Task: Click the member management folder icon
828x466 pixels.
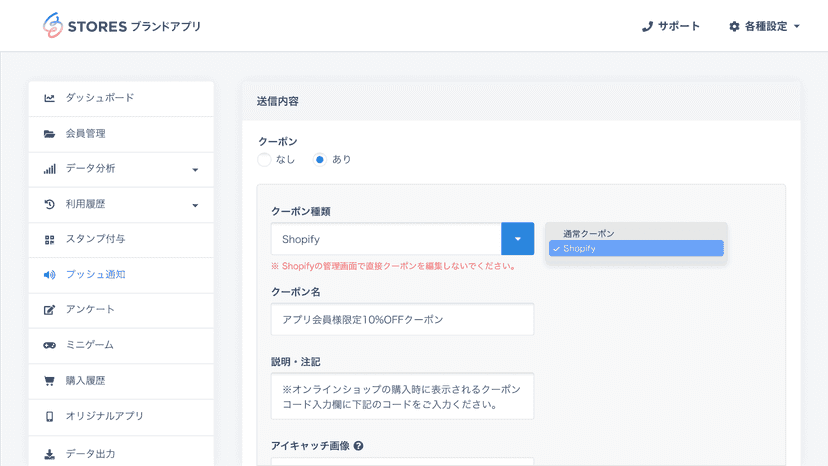Action: pos(49,134)
